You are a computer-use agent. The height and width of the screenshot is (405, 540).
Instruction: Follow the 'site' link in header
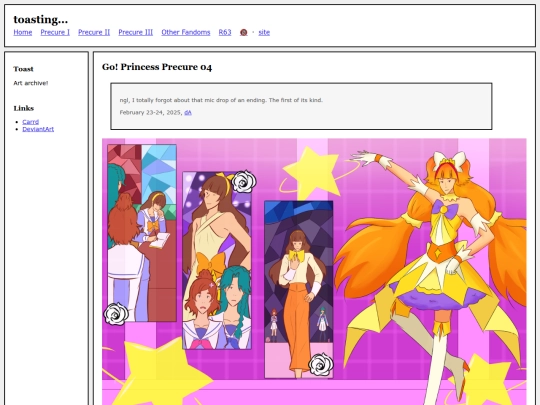(x=264, y=32)
